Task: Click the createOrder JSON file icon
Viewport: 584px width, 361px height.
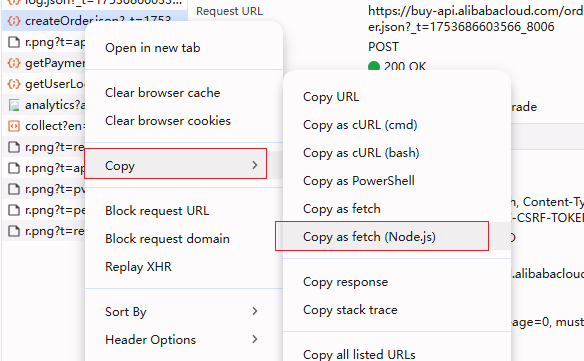Action: tap(14, 21)
